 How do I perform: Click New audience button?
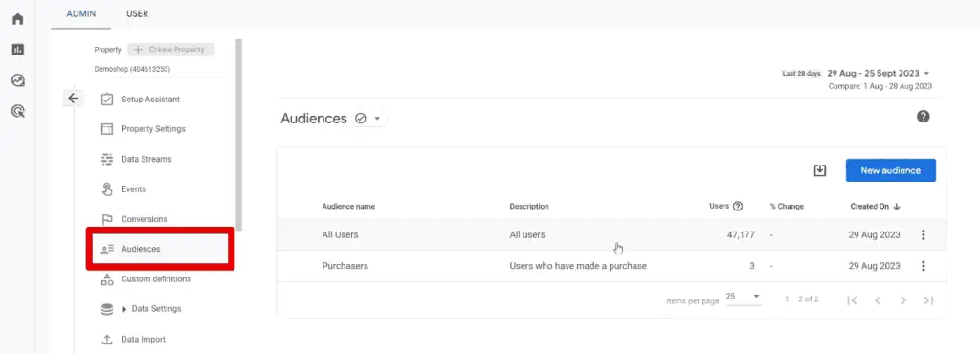(891, 170)
